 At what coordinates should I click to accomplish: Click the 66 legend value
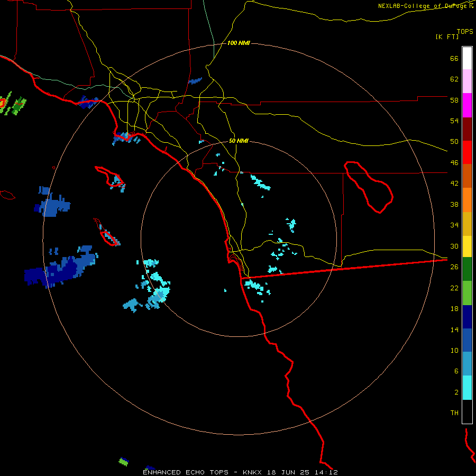(x=454, y=58)
